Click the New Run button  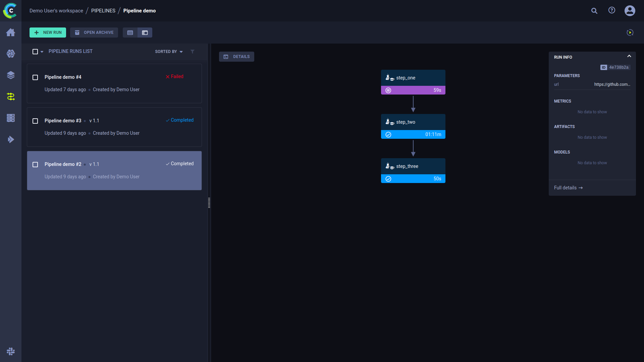click(x=48, y=33)
